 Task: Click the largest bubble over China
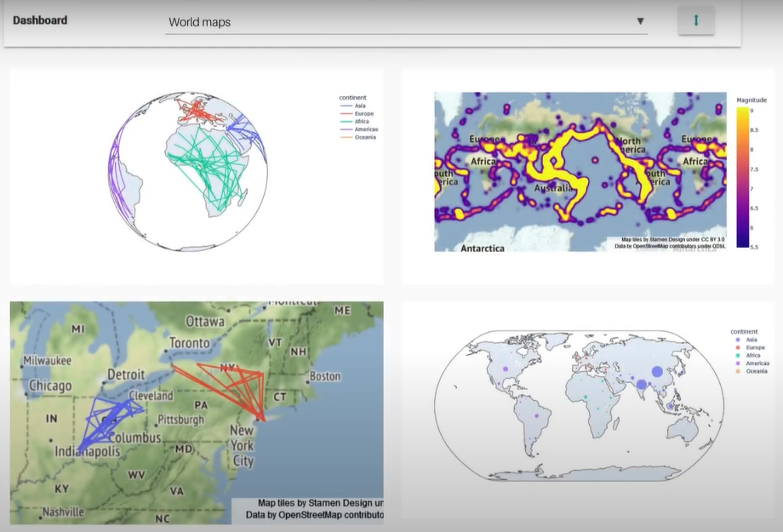[x=656, y=371]
